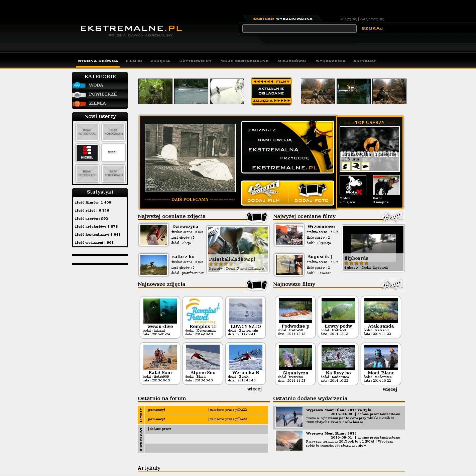Viewport: 476px width, 476px height.
Task: Open the Dziś polecamy featured photo
Action: (190, 158)
